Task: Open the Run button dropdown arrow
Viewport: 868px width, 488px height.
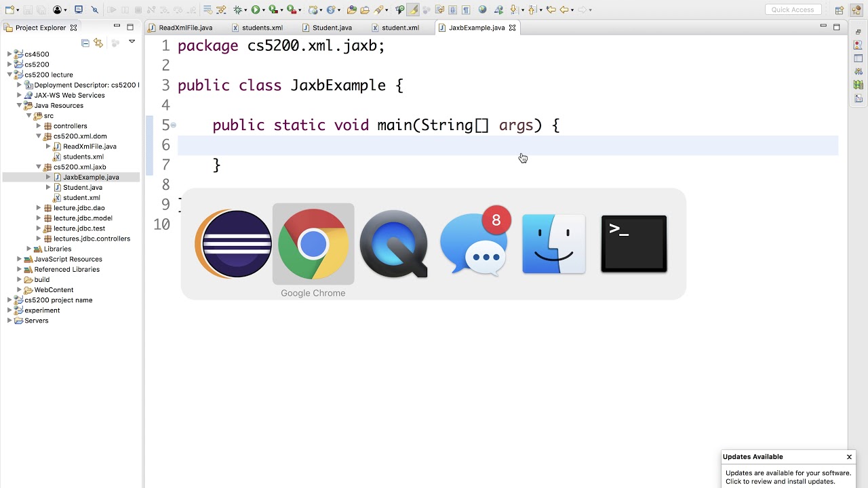Action: coord(263,10)
